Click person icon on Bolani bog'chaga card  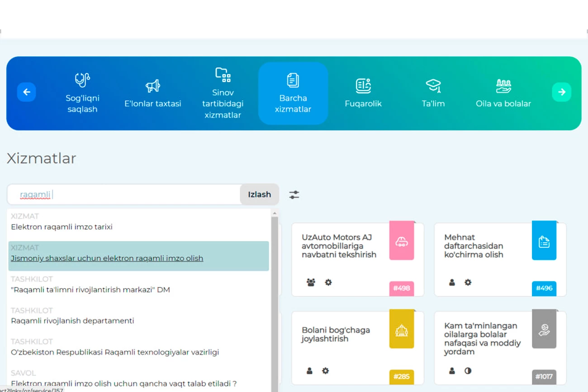[x=309, y=371]
